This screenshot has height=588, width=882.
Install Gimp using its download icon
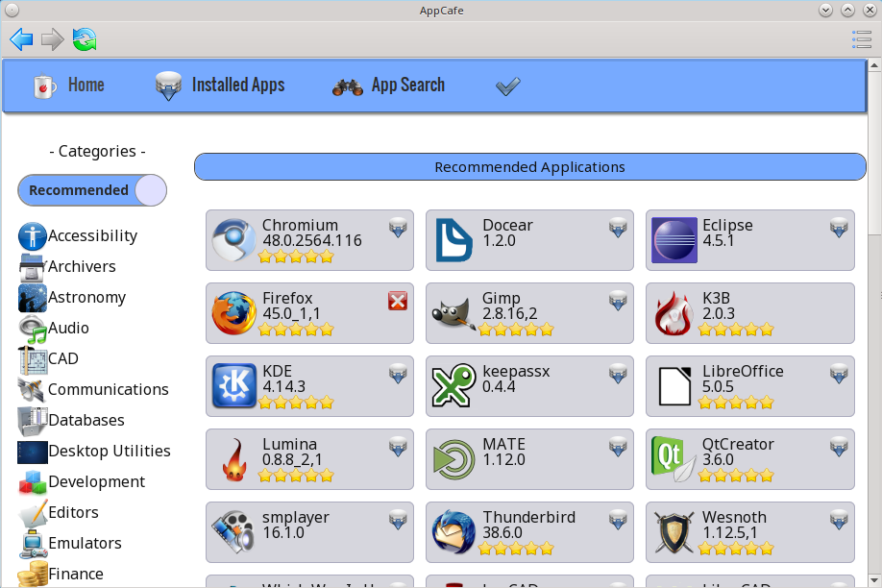(x=618, y=301)
